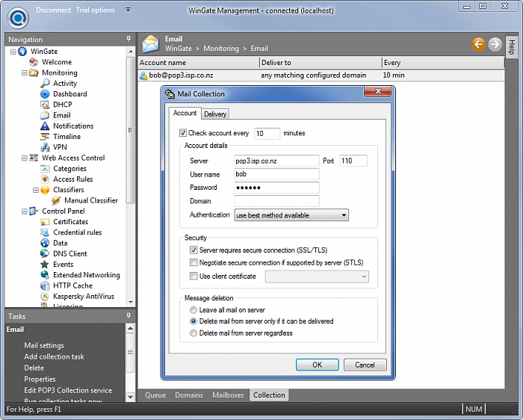Click the VPN icon in Monitoring
Viewport: 523px width, 420px height.
(x=45, y=147)
